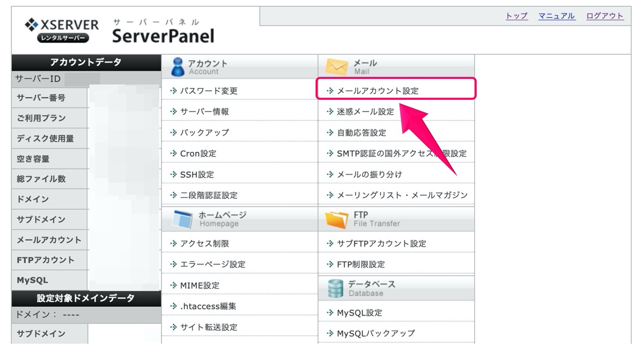Go to トップ in the header
Screen dimensions: 644x360
516,16
